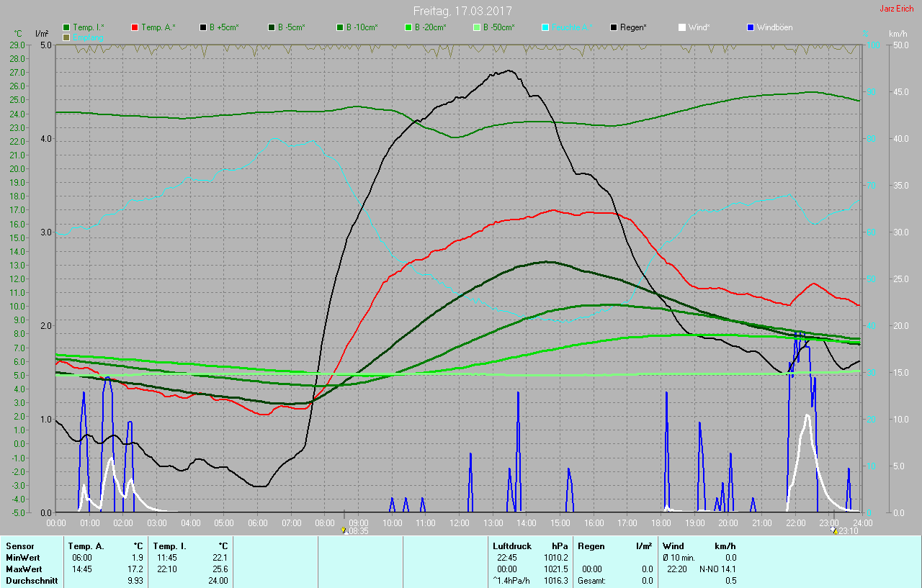Click the red swatch for Temp. A.
The width and height of the screenshot is (922, 588).
[135, 27]
